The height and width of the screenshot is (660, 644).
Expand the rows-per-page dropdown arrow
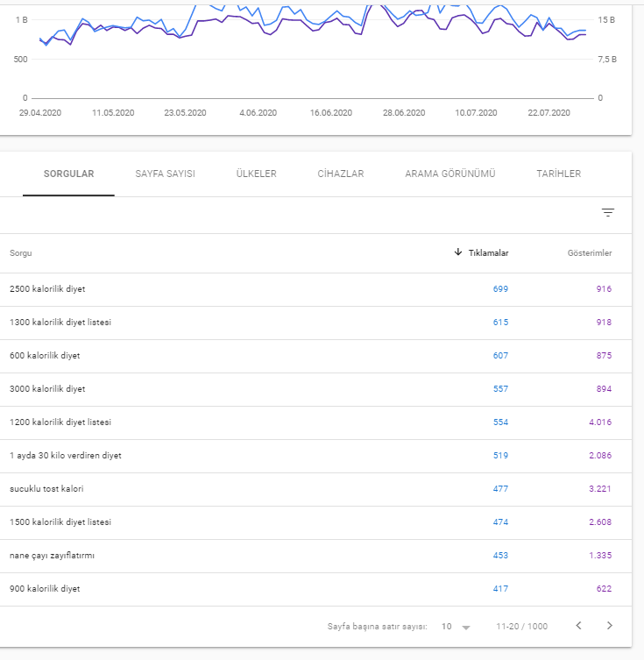point(465,628)
